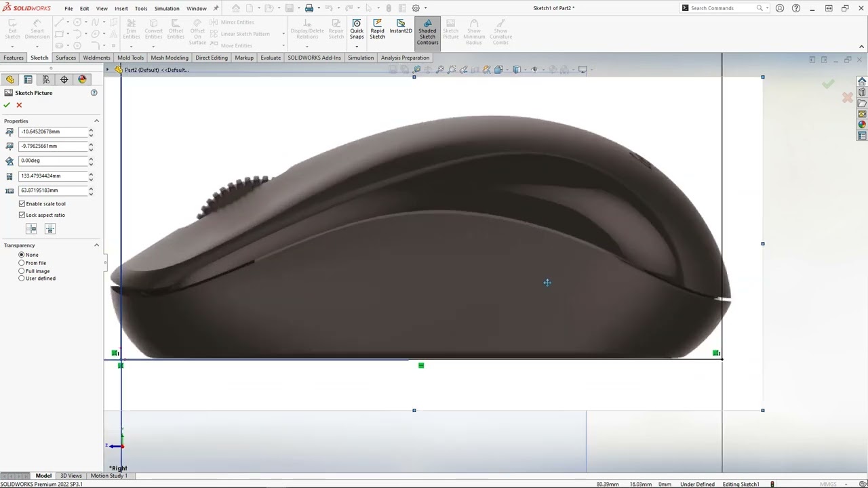The width and height of the screenshot is (868, 488).
Task: Open the DimXpertManager crosshair tab
Action: pyautogui.click(x=64, y=79)
